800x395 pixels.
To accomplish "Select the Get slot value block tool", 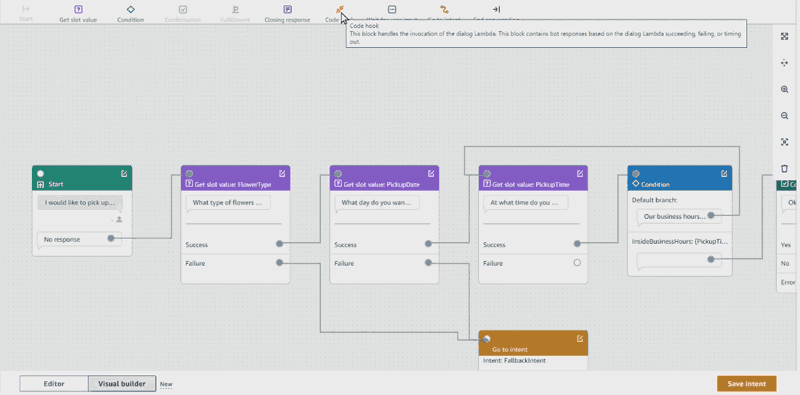I will (78, 13).
